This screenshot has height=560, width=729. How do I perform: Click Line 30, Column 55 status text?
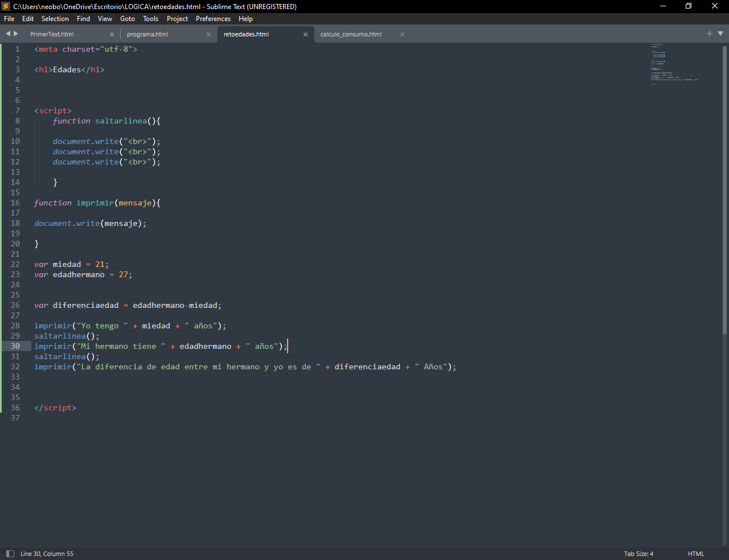(x=47, y=554)
